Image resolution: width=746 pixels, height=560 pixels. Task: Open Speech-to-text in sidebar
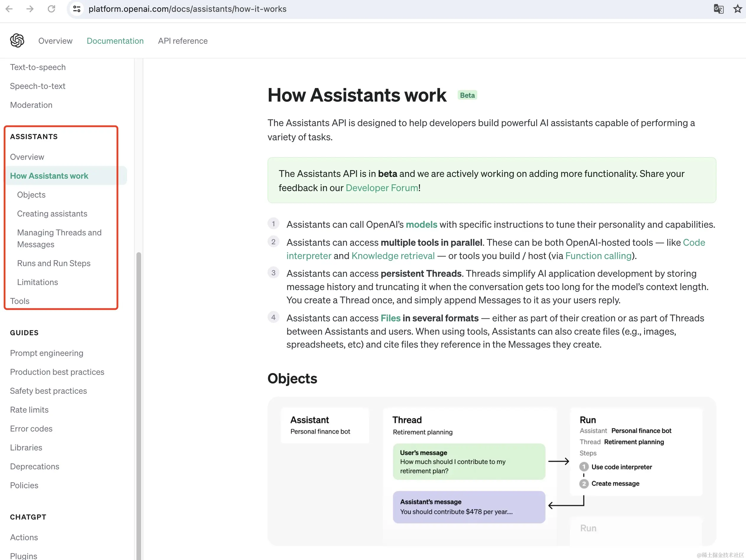(x=38, y=86)
